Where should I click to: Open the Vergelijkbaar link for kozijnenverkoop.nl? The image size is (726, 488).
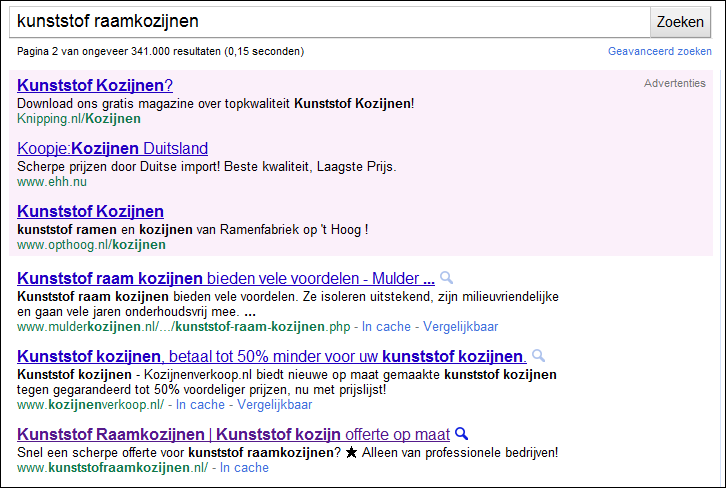[275, 405]
